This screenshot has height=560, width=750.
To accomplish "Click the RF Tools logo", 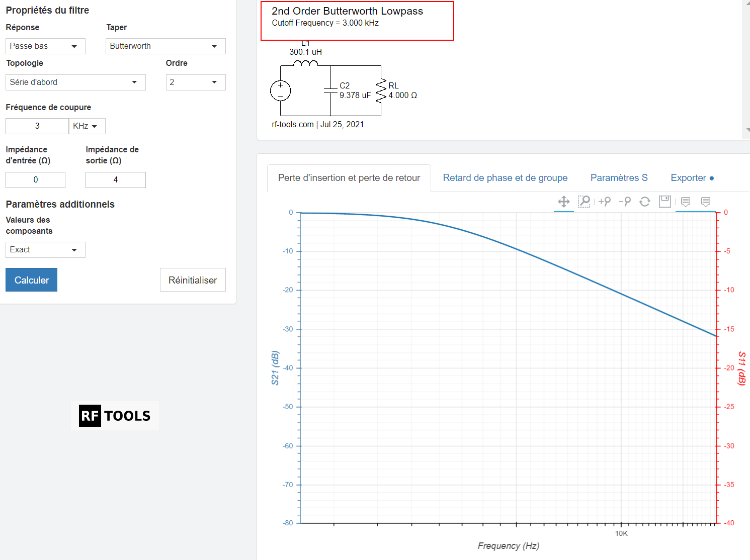I will [115, 416].
